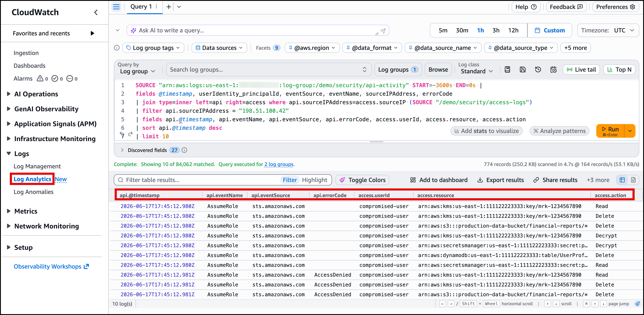Add results to dashboard
The width and height of the screenshot is (644, 315).
[x=439, y=180]
